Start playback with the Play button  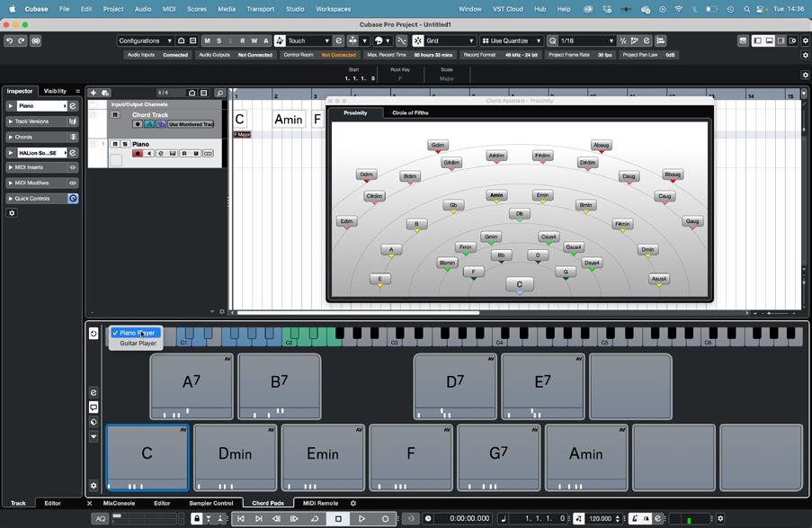click(361, 518)
